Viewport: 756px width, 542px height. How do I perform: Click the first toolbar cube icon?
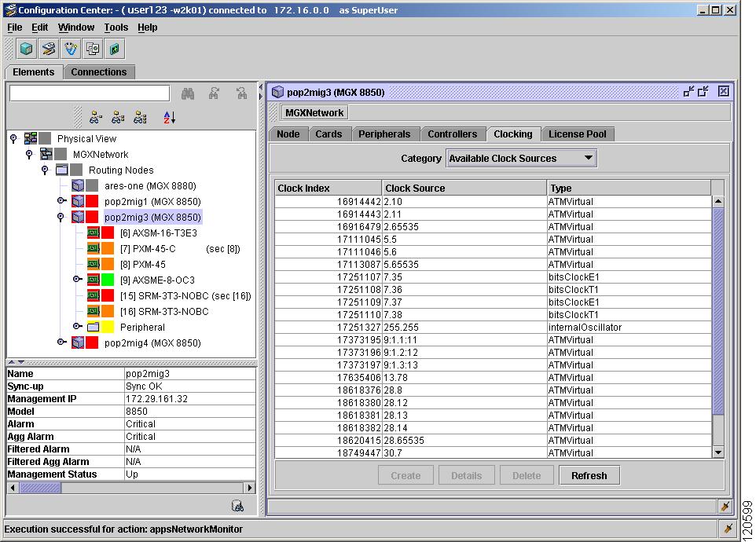[x=27, y=49]
